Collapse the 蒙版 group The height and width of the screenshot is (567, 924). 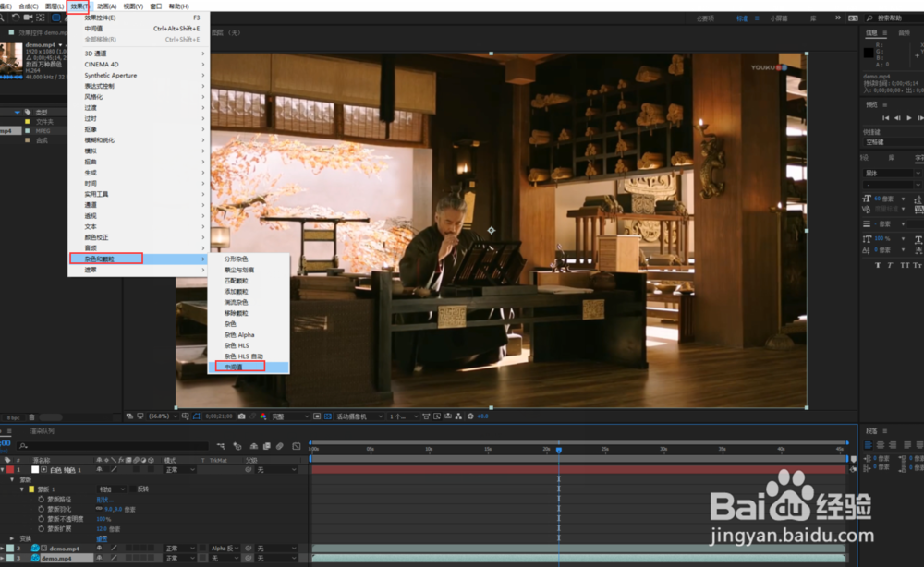click(12, 480)
